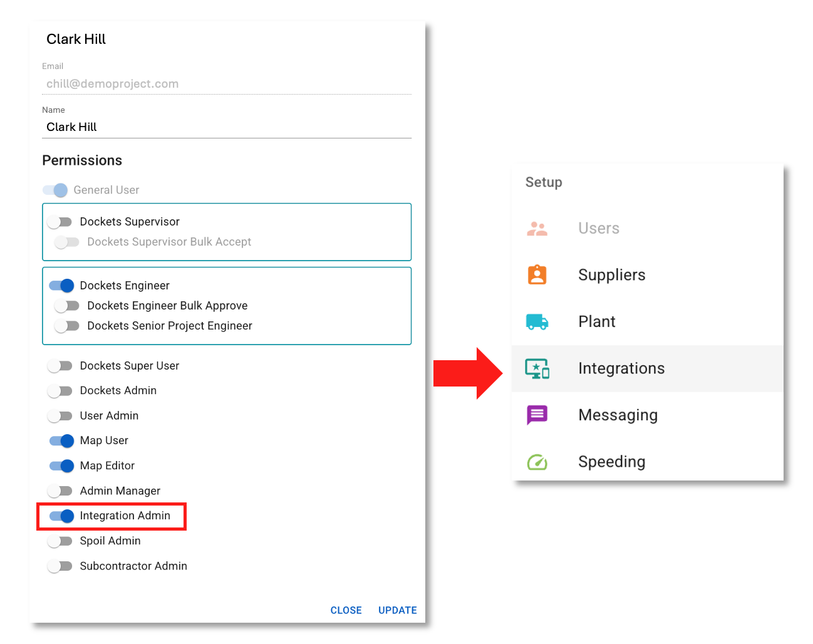
Task: Click the Integrations monitor icon
Action: 537,368
